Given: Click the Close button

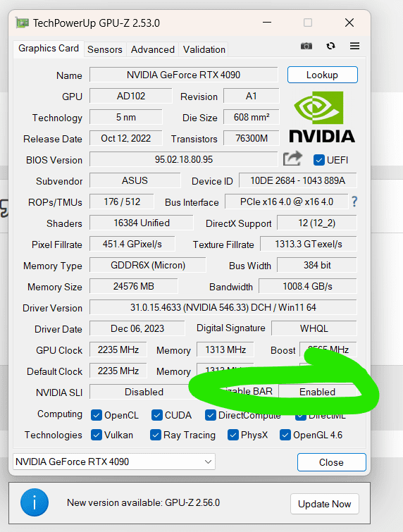Looking at the screenshot, I should (x=331, y=462).
